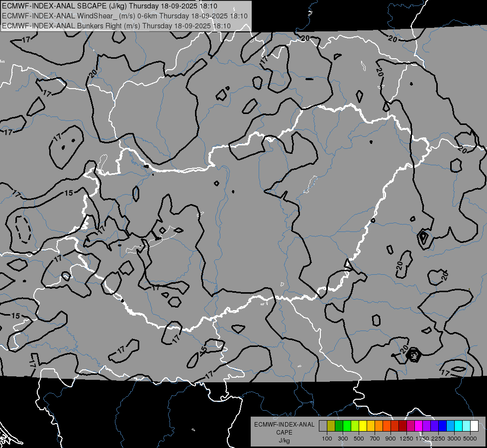Select the dark red legend swatch near 1250
487x448 pixels.
(402, 426)
